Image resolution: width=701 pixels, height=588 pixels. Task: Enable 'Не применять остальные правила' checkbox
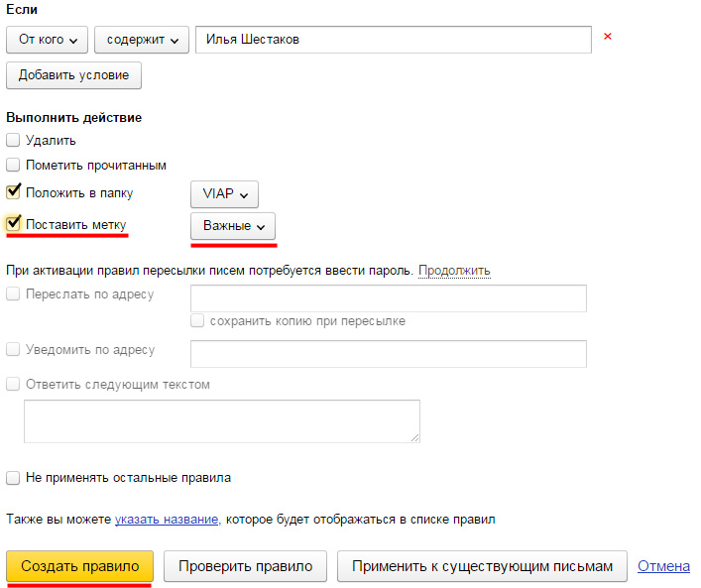(13, 478)
